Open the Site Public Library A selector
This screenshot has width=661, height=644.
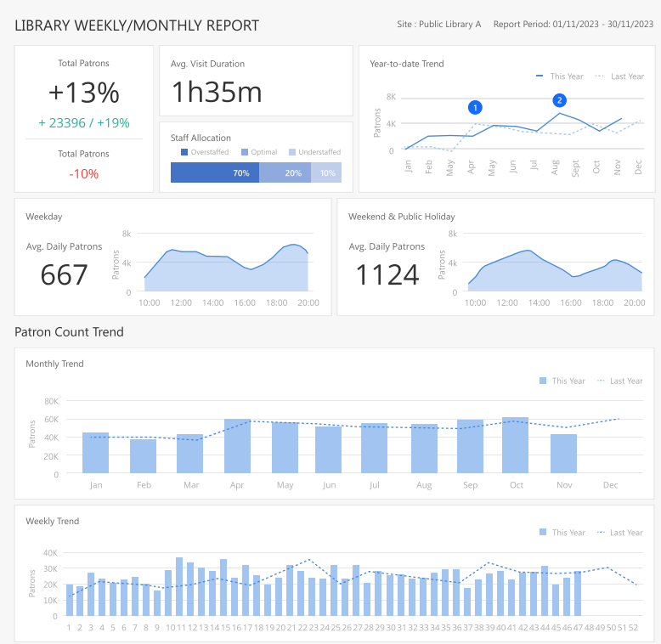click(438, 25)
